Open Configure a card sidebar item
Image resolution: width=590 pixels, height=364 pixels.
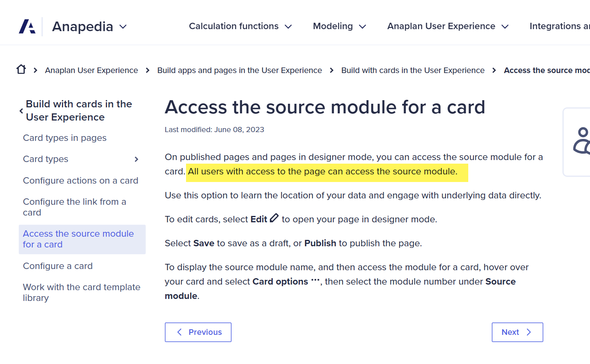point(58,266)
